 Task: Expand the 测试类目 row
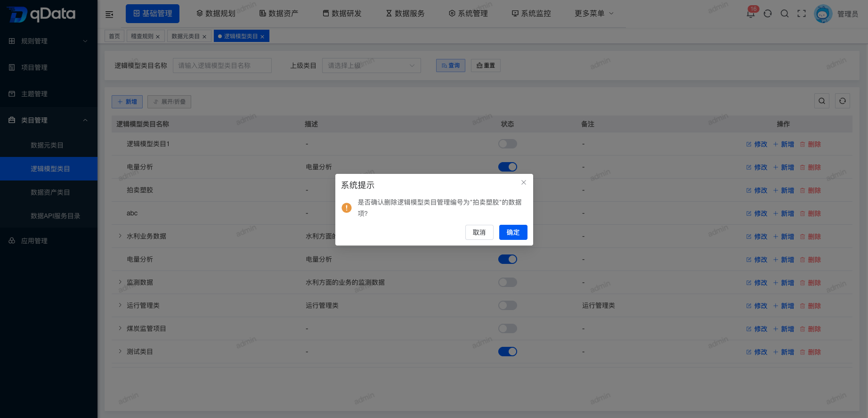[x=120, y=351]
